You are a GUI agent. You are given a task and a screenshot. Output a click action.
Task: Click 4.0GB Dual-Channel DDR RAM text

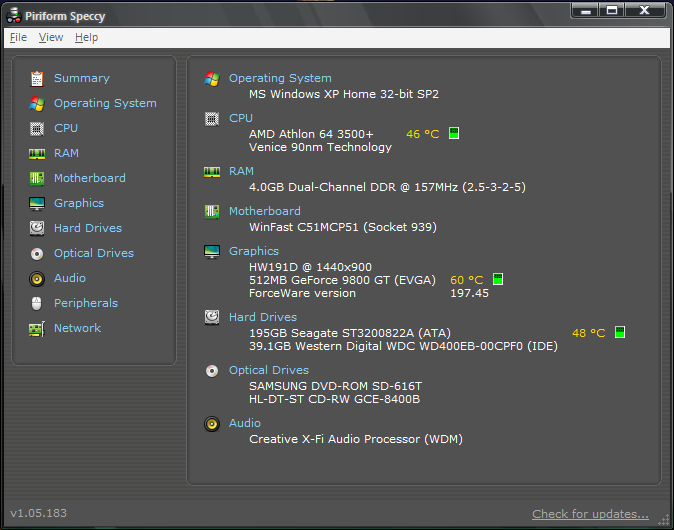(387, 187)
